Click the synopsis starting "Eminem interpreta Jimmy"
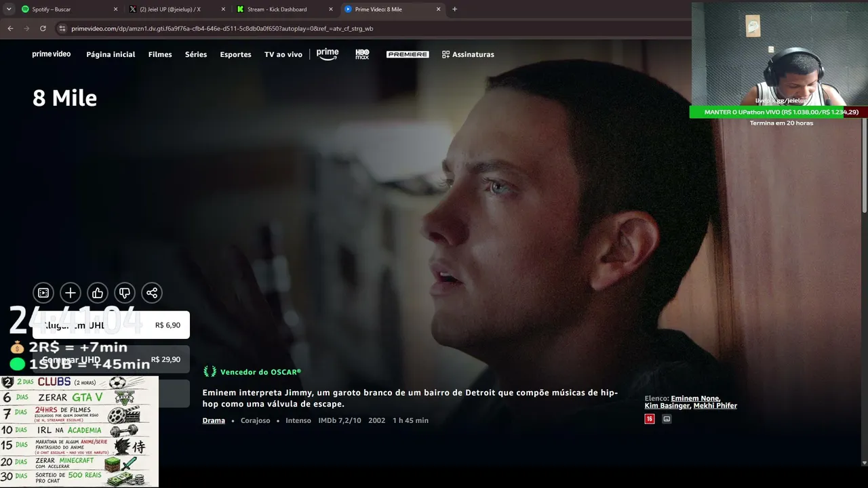Screen dimensions: 868x488 pos(410,399)
